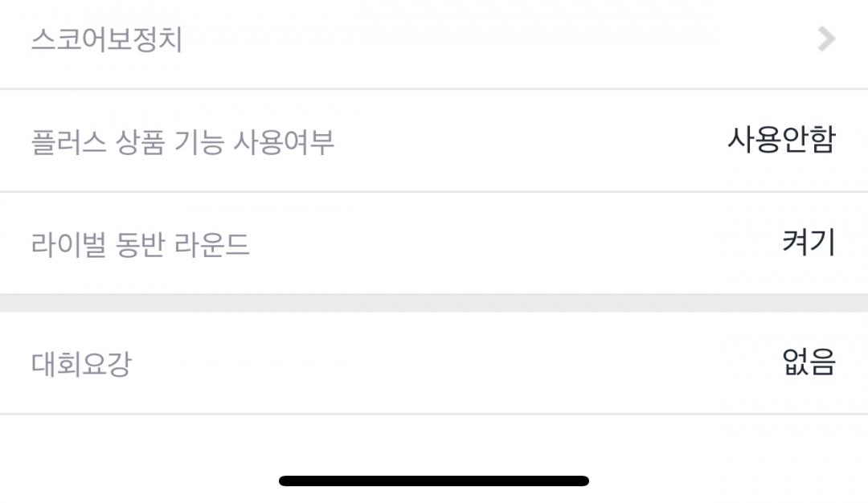Change plus product feature from 사용안함
This screenshot has height=503, width=868.
click(781, 140)
